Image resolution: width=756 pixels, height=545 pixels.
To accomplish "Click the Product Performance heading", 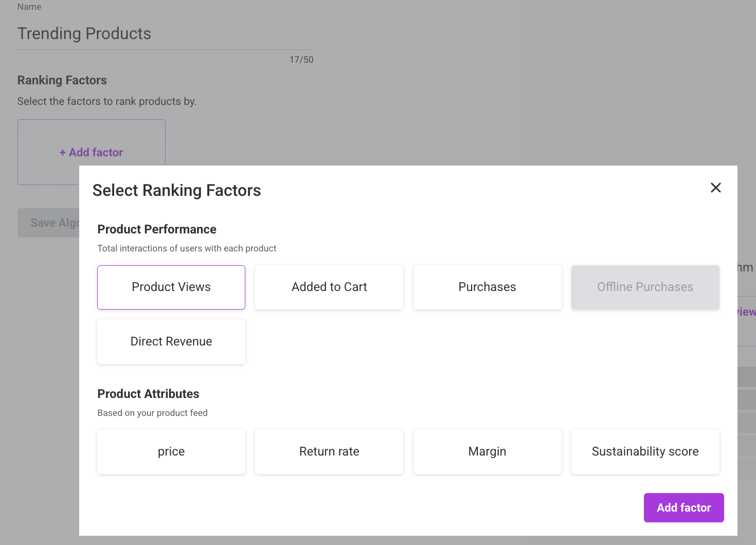I will (157, 229).
